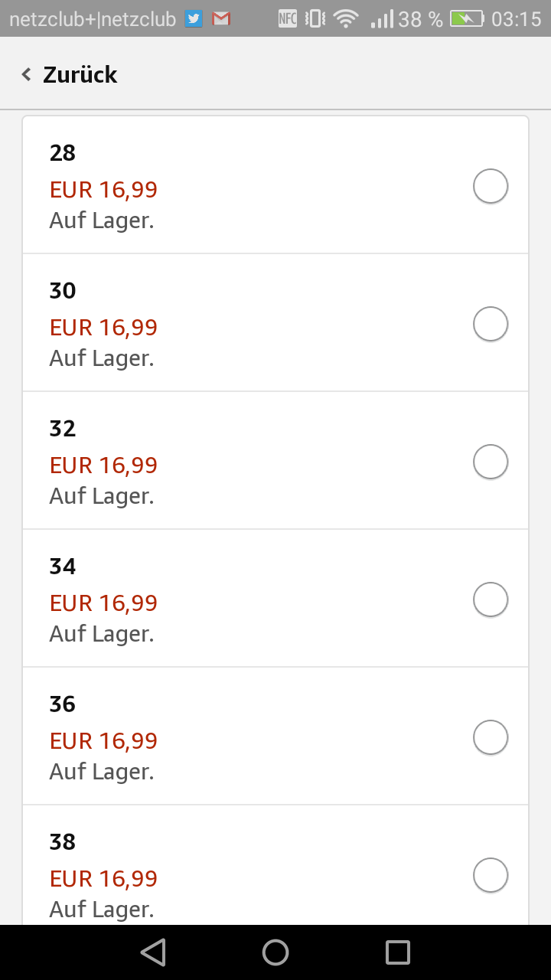551x980 pixels.
Task: Tap the Wi-Fi status icon
Action: click(x=346, y=19)
